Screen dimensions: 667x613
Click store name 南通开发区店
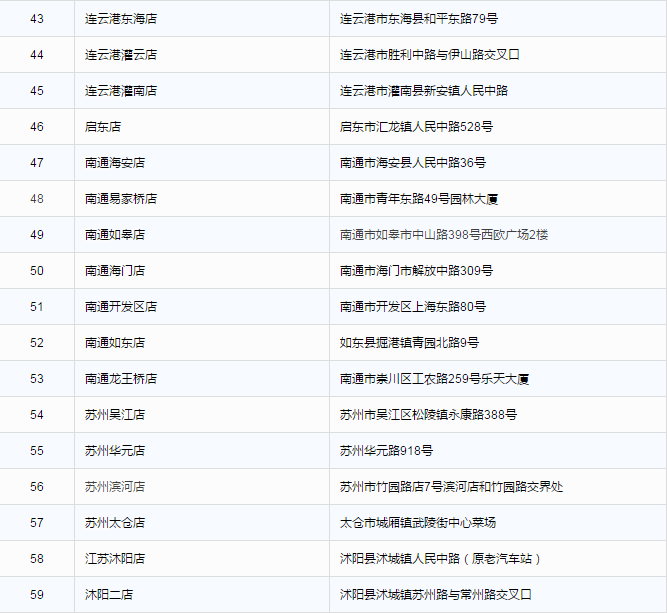(121, 307)
